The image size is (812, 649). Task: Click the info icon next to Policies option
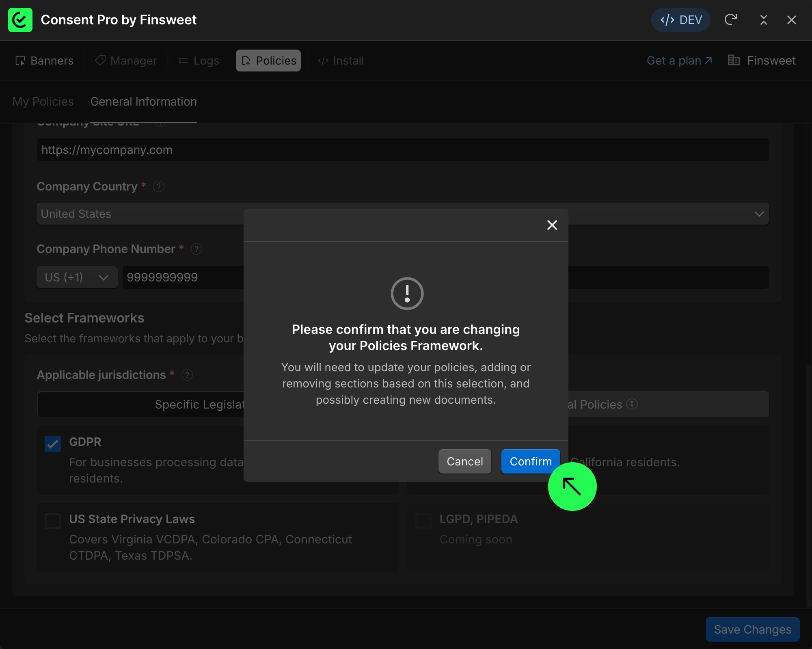pos(632,404)
